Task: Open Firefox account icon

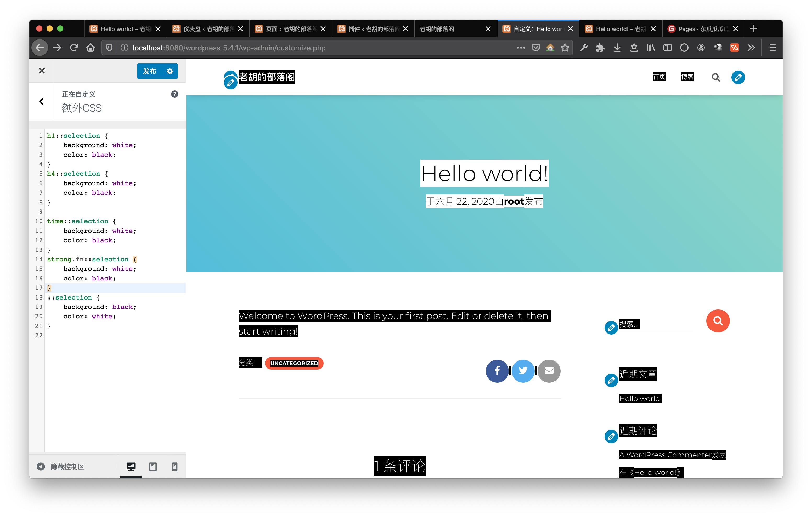Action: [x=701, y=48]
